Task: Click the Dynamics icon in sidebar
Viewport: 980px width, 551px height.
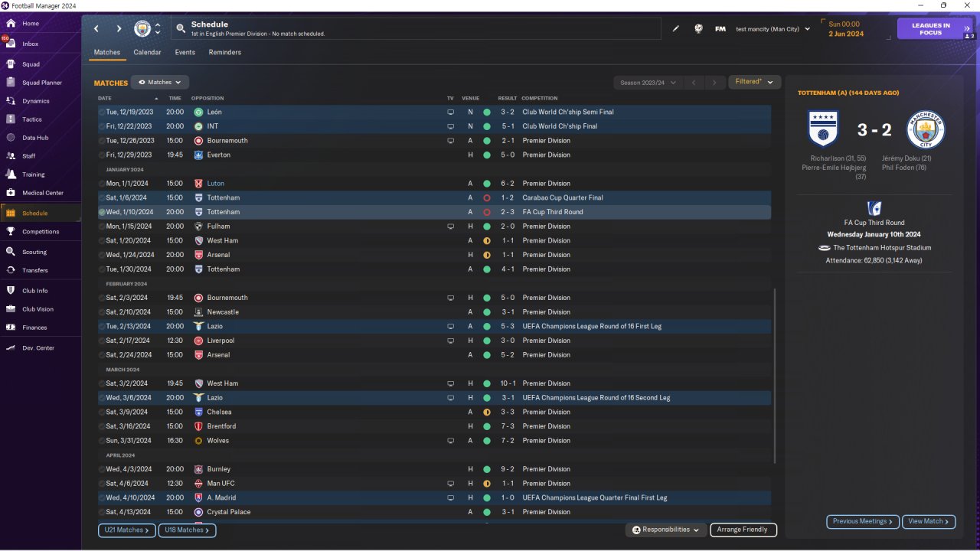Action: [11, 101]
